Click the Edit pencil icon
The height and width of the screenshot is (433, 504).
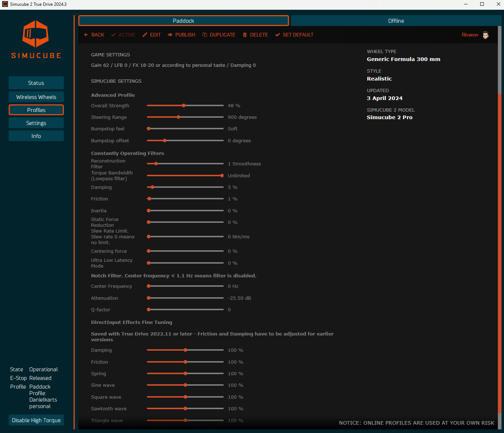(145, 35)
